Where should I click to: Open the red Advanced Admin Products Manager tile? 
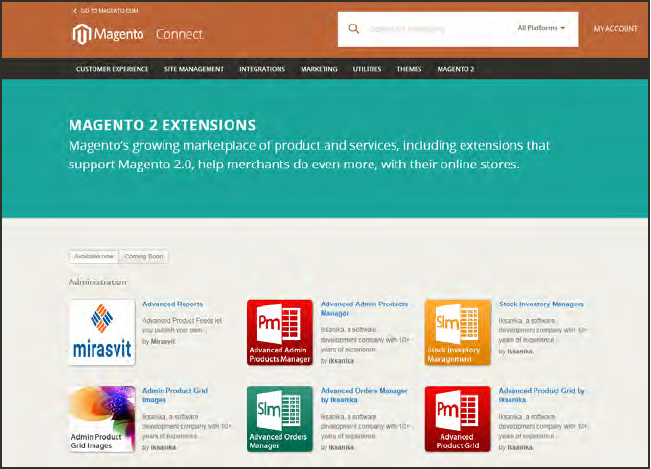[280, 332]
